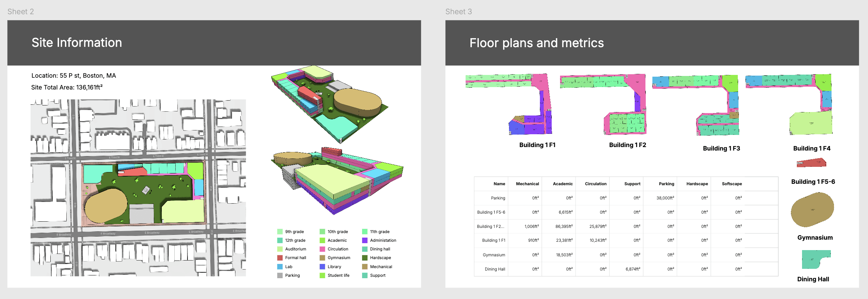Select the Building 1 F3 floor plan

[696, 105]
